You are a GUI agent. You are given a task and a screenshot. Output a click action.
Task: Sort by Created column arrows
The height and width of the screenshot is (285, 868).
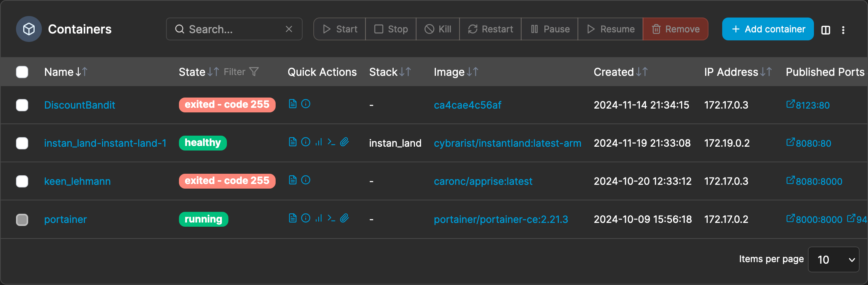[x=642, y=72]
